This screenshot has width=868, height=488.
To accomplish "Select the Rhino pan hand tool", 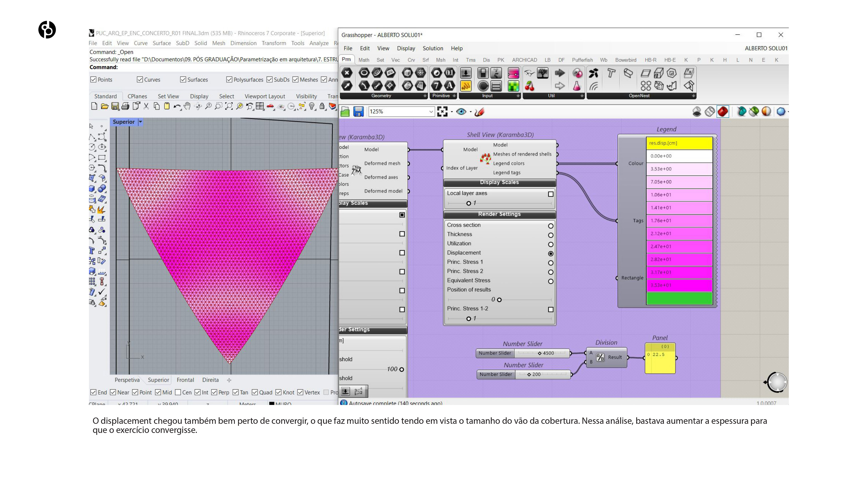I will 187,106.
